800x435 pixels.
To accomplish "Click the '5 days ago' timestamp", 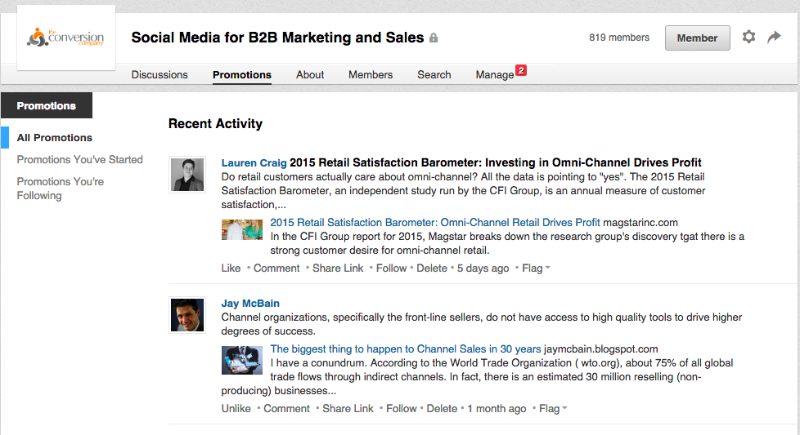I will (x=483, y=268).
